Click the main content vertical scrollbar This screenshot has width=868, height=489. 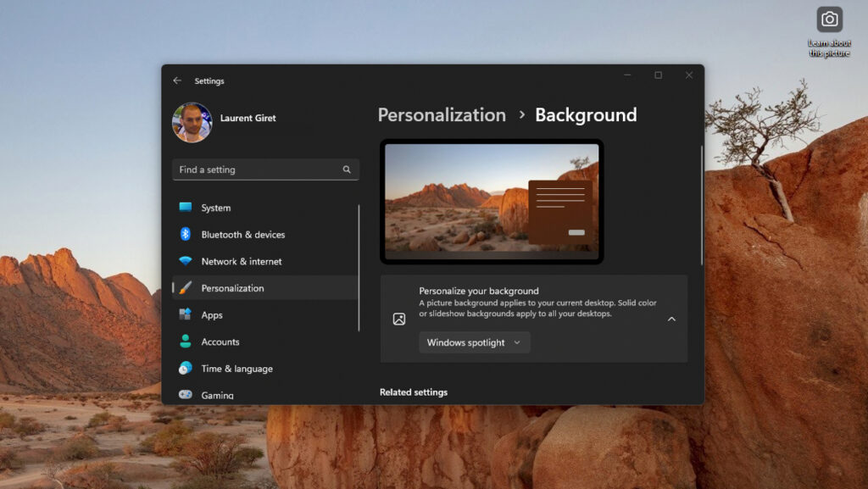point(701,203)
